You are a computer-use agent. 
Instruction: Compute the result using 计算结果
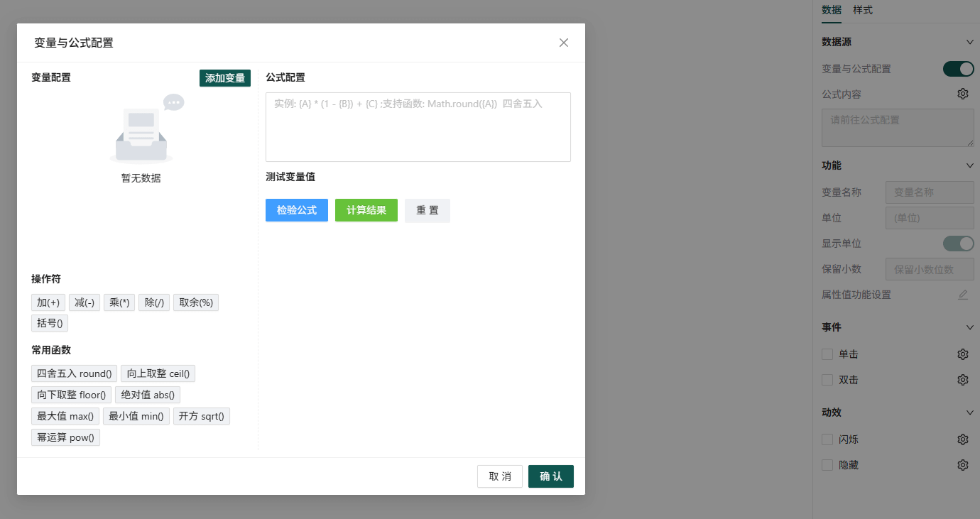(366, 210)
